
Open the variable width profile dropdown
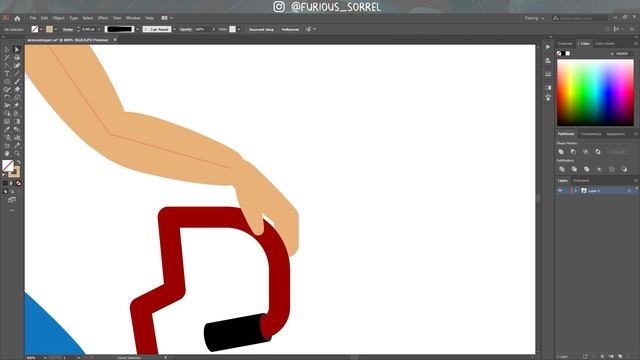pos(137,29)
